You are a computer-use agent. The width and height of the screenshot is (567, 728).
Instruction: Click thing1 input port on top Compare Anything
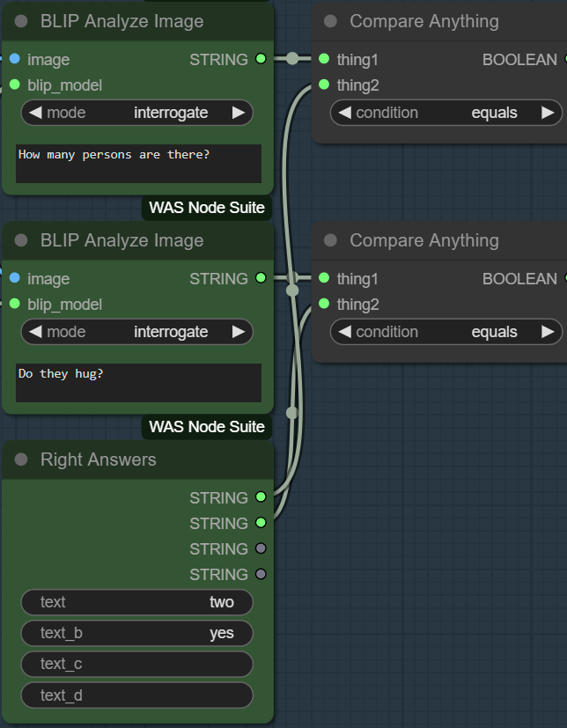324,60
